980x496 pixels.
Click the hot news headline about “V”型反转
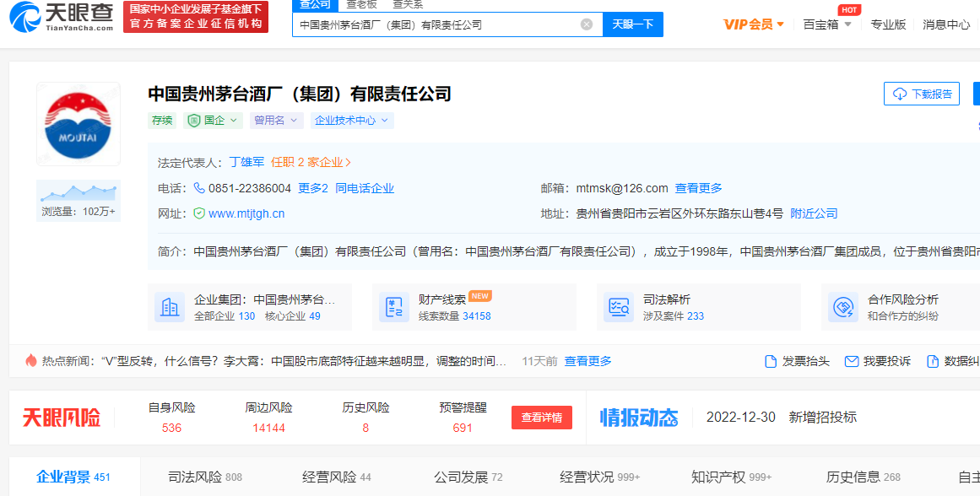[x=303, y=361]
